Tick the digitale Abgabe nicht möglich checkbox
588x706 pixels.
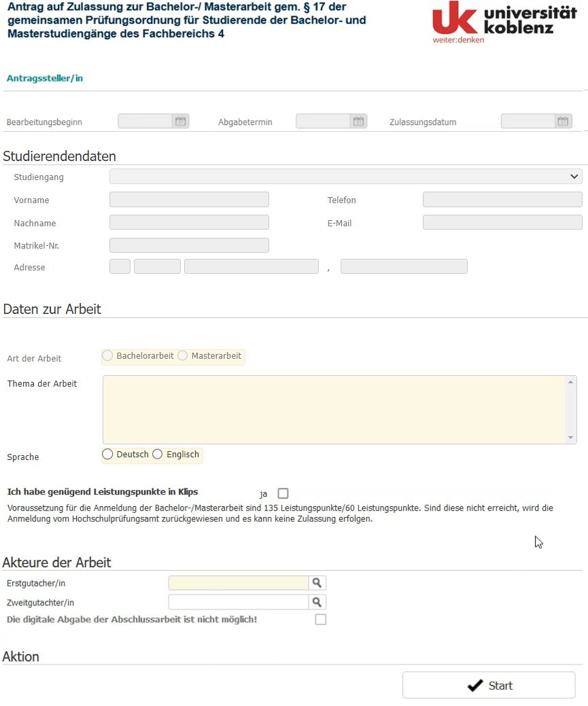[320, 620]
